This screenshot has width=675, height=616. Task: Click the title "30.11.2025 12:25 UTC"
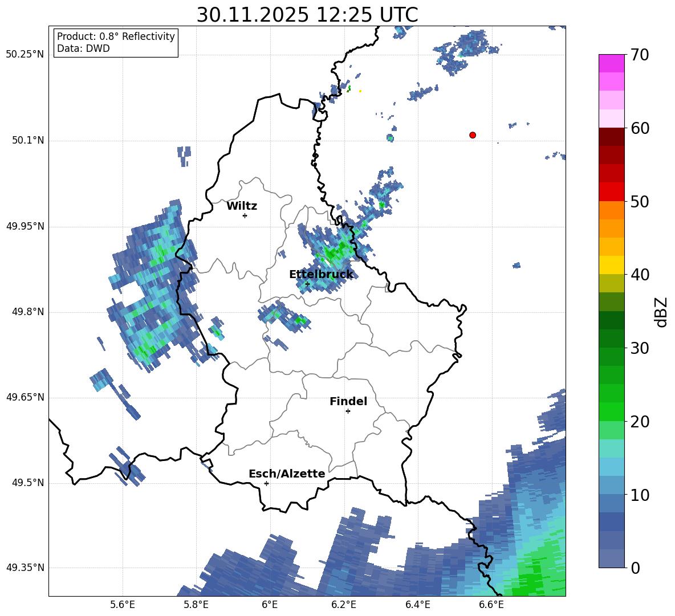307,15
